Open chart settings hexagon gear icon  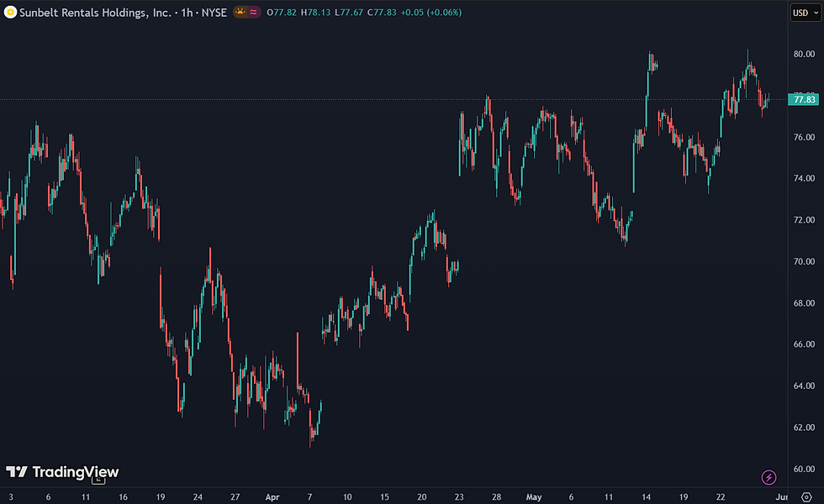[806, 496]
